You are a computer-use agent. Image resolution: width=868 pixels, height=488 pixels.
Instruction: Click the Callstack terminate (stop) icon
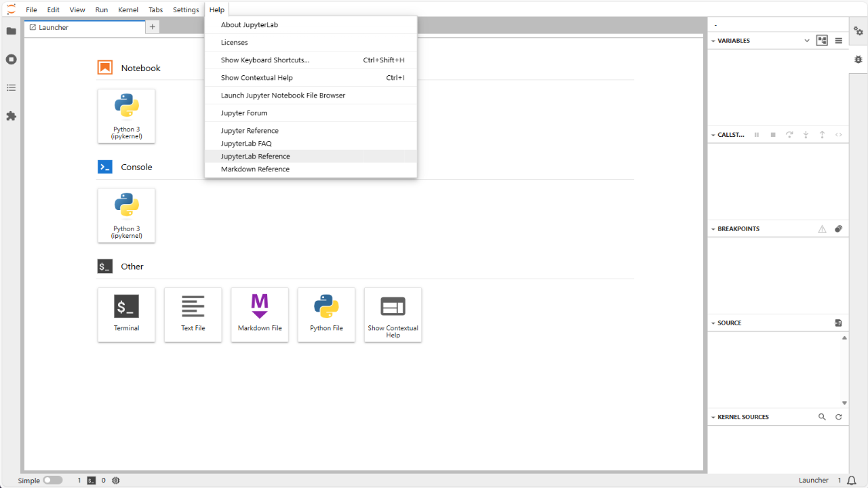pyautogui.click(x=773, y=135)
